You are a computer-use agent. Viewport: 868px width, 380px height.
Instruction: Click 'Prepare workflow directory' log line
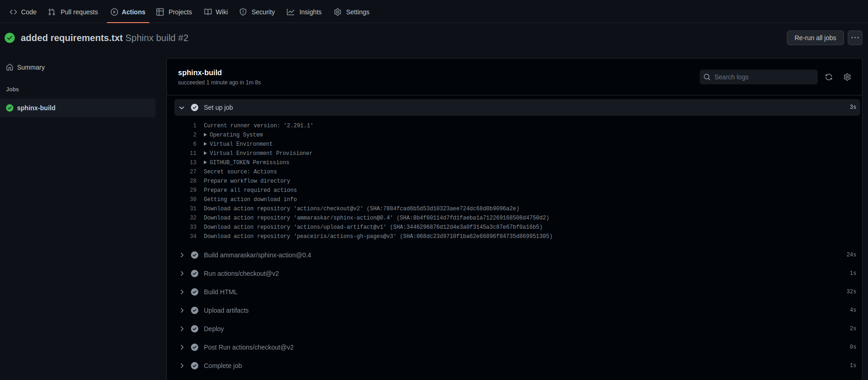tap(247, 181)
